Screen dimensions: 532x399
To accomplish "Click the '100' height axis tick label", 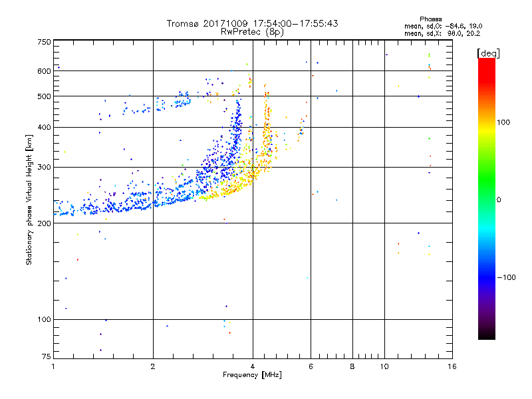I will point(44,319).
